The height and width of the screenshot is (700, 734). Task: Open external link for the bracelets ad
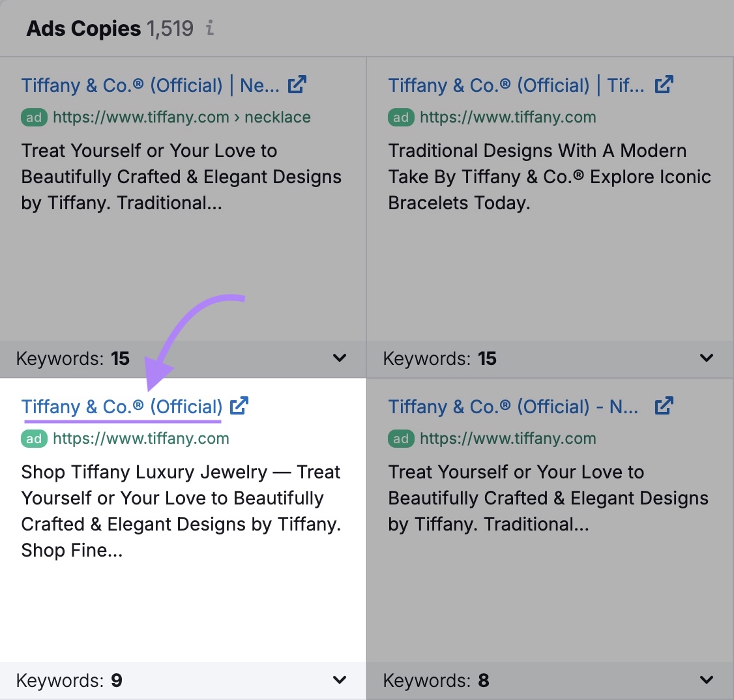coord(665,84)
